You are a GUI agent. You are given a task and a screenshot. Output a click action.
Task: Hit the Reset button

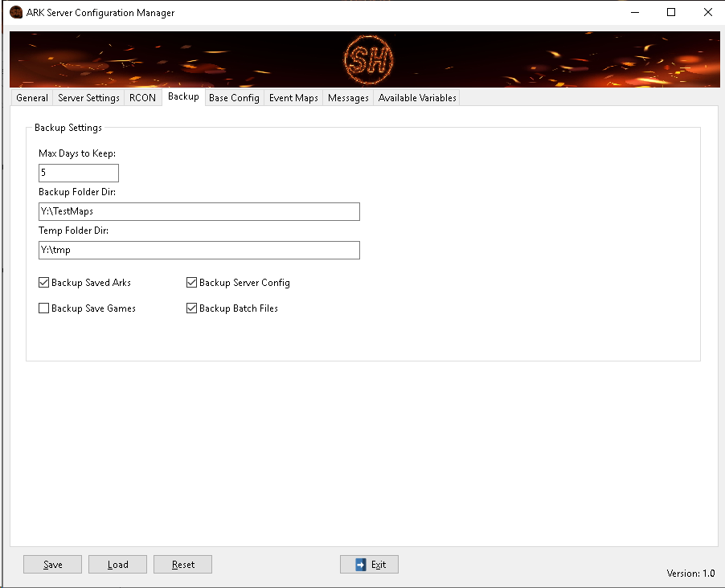click(183, 565)
